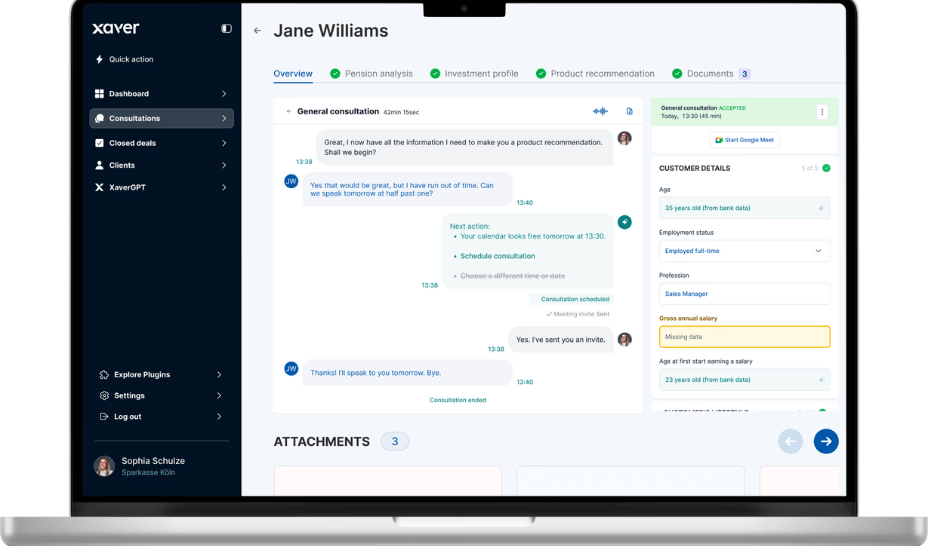928x546 pixels.
Task: Click the xaver logo
Action: [116, 28]
